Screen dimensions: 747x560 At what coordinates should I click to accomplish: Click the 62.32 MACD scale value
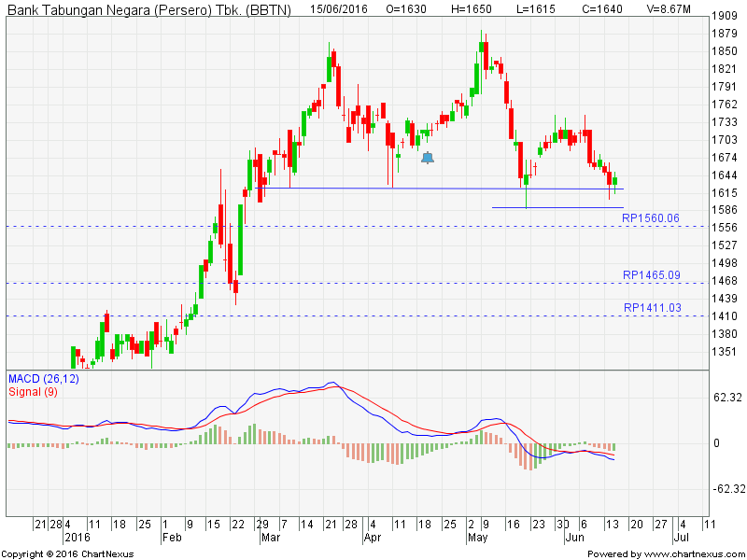point(726,398)
